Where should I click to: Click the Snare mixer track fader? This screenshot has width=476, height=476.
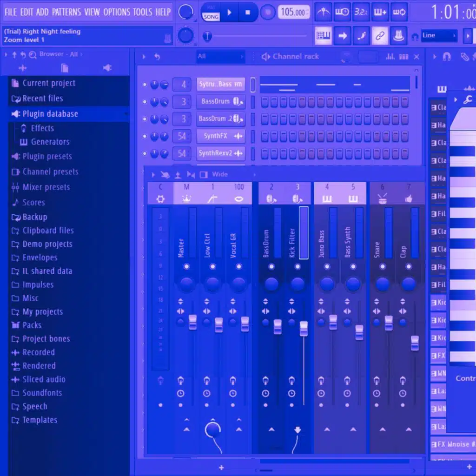(x=389, y=323)
